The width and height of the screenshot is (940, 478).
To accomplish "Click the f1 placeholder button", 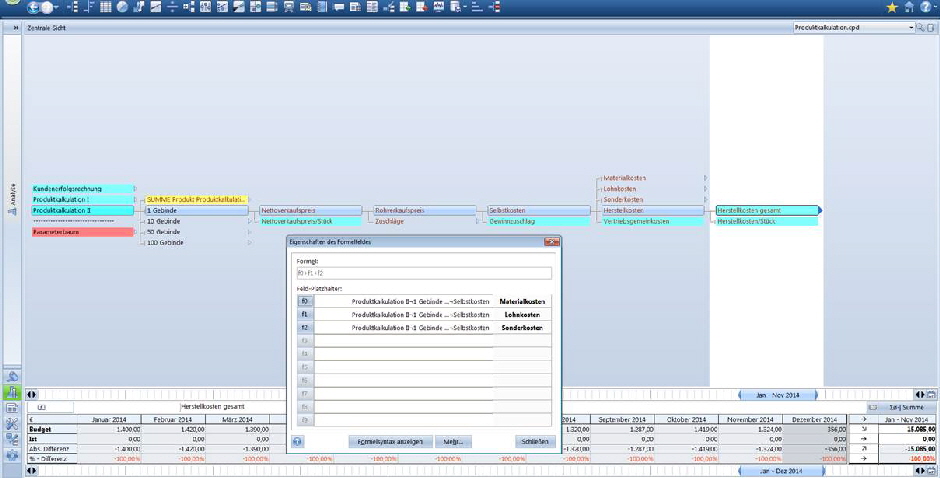I will pyautogui.click(x=305, y=314).
